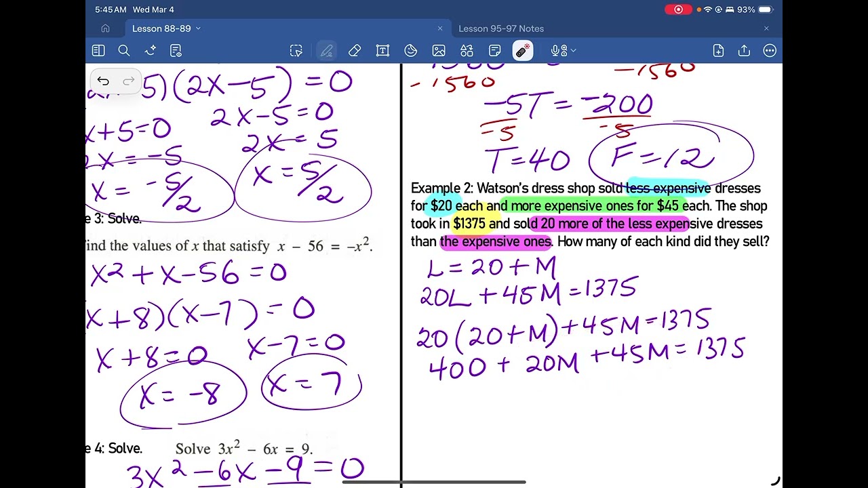Screen dimensions: 868x488
Task: Open the sticker tool
Action: [x=410, y=51]
